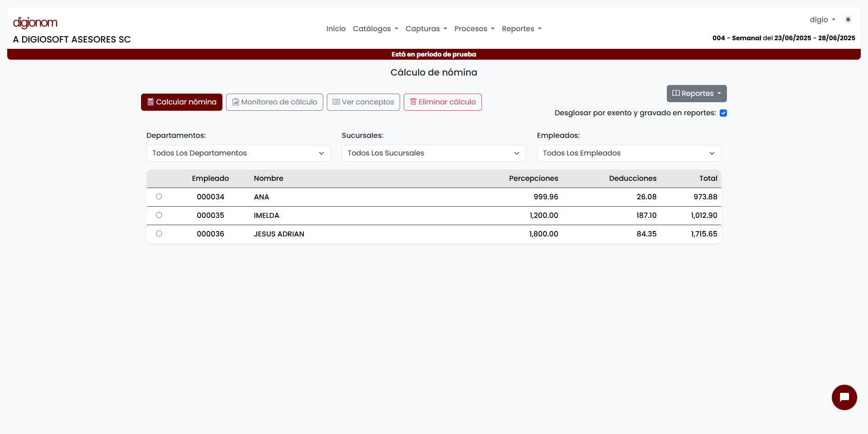The width and height of the screenshot is (868, 434).
Task: Toggle the sun theme icon
Action: point(848,20)
